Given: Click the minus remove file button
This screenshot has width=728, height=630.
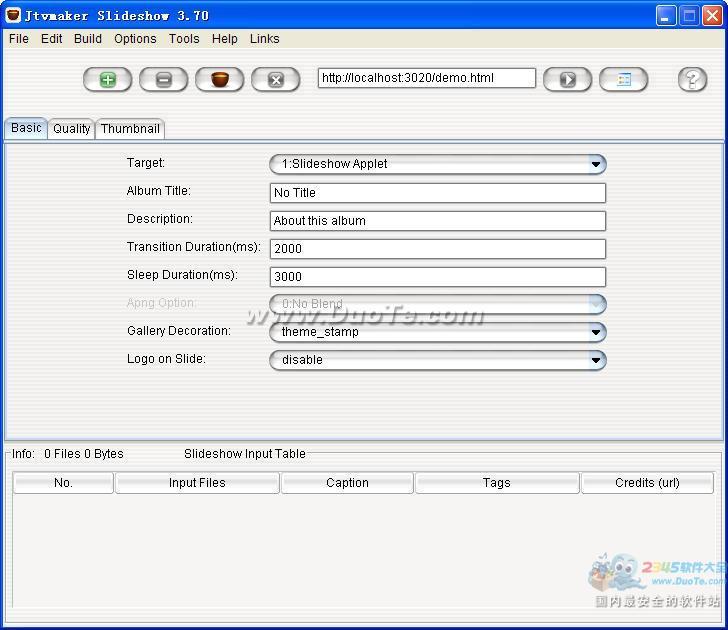Looking at the screenshot, I should point(163,80).
